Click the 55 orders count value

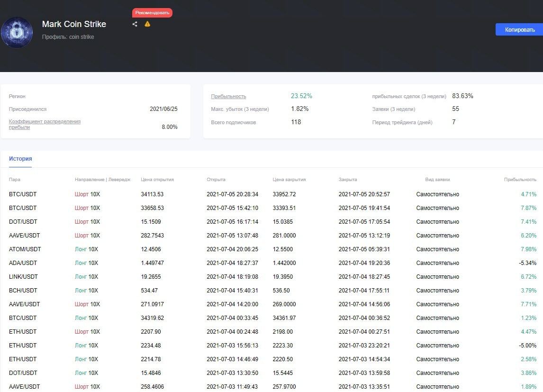(x=455, y=109)
